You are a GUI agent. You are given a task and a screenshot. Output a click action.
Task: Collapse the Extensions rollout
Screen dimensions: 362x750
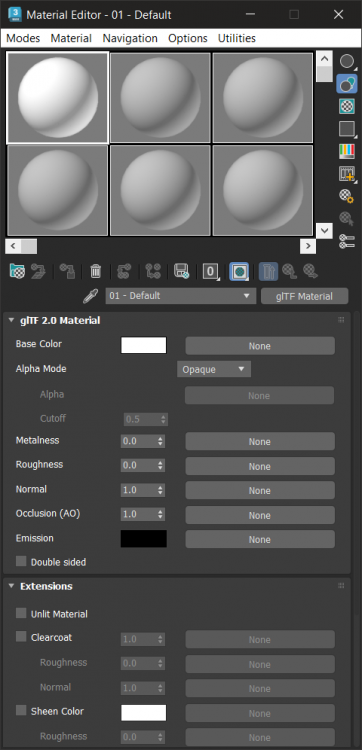12,586
